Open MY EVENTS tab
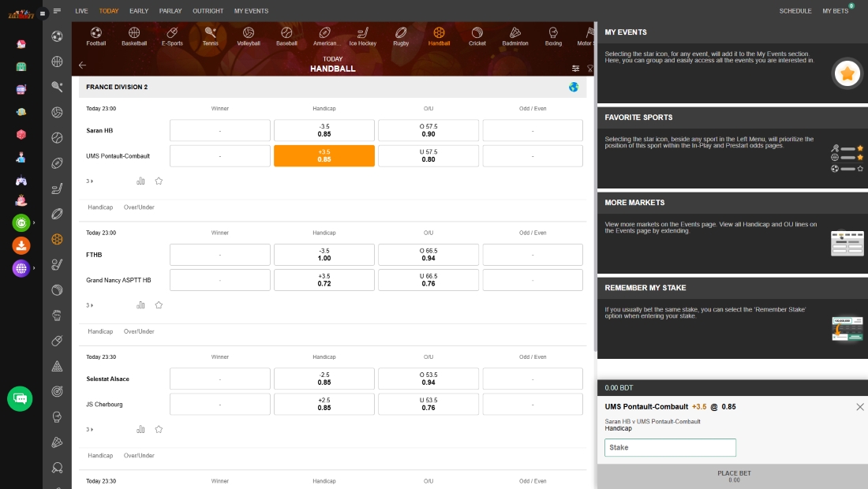The width and height of the screenshot is (868, 489). (251, 11)
